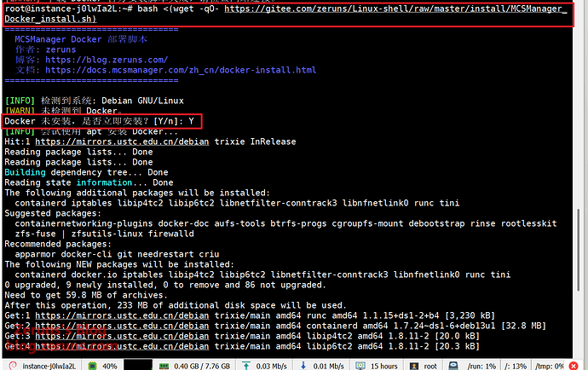Click the red close icon in status bar

pyautogui.click(x=574, y=366)
